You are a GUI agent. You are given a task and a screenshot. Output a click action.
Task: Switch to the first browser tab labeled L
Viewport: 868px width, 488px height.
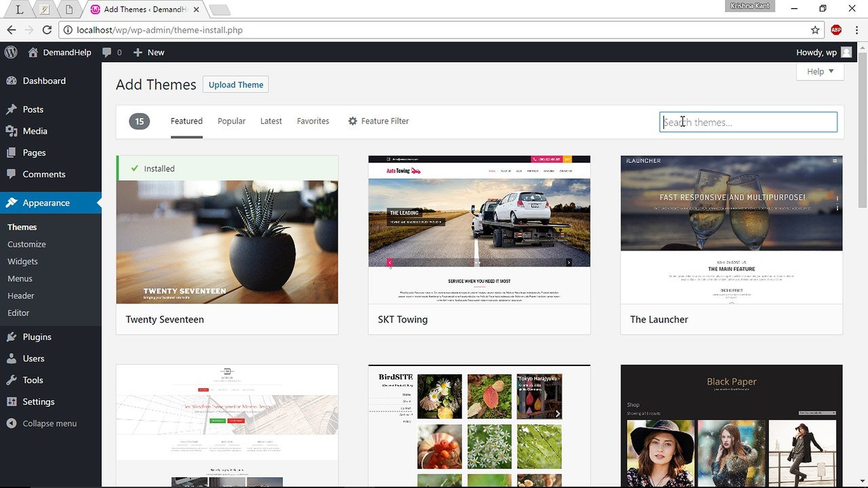point(19,9)
